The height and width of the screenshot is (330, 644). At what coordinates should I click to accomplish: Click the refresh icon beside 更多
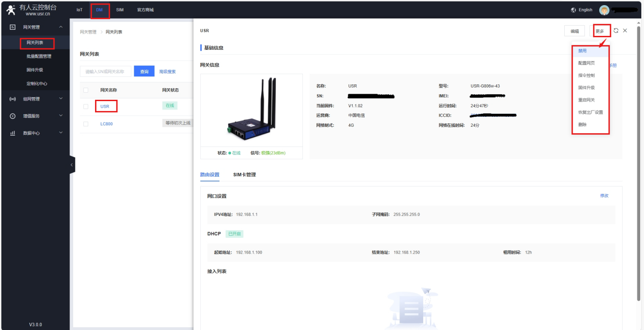click(x=616, y=31)
